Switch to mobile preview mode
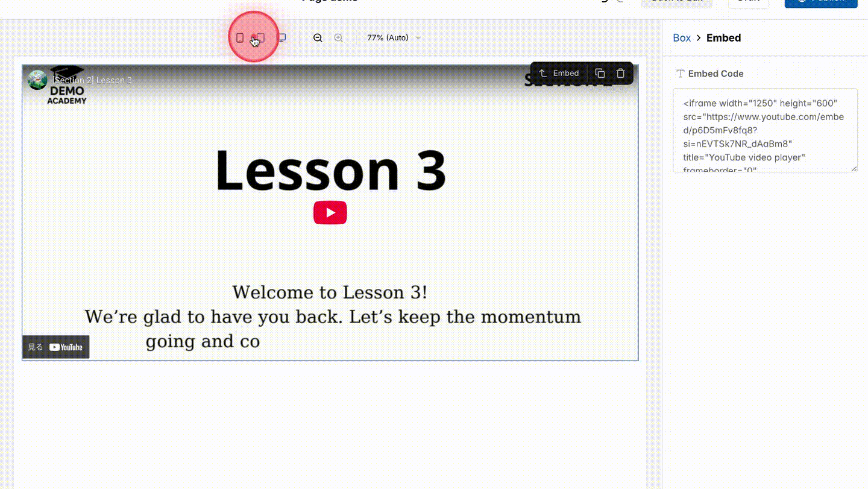Screen dimensions: 868x489 pos(240,37)
